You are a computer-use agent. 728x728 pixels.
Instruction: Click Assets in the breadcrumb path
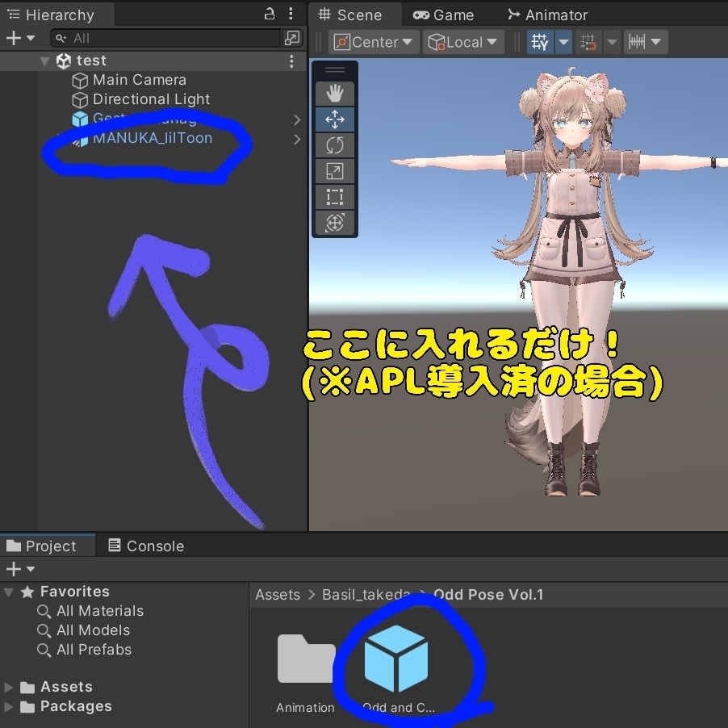(277, 595)
